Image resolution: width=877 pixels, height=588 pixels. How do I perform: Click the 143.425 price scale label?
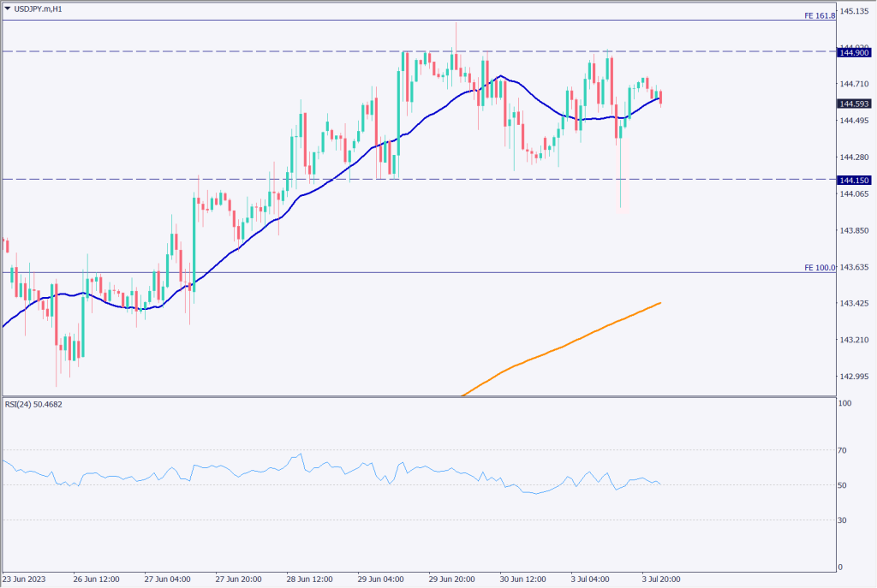[x=852, y=304]
